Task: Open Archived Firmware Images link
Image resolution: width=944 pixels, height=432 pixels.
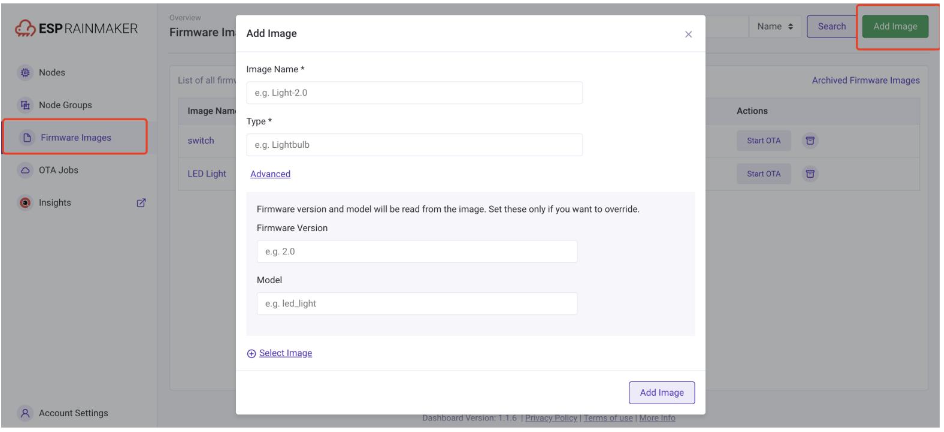Action: pos(866,80)
